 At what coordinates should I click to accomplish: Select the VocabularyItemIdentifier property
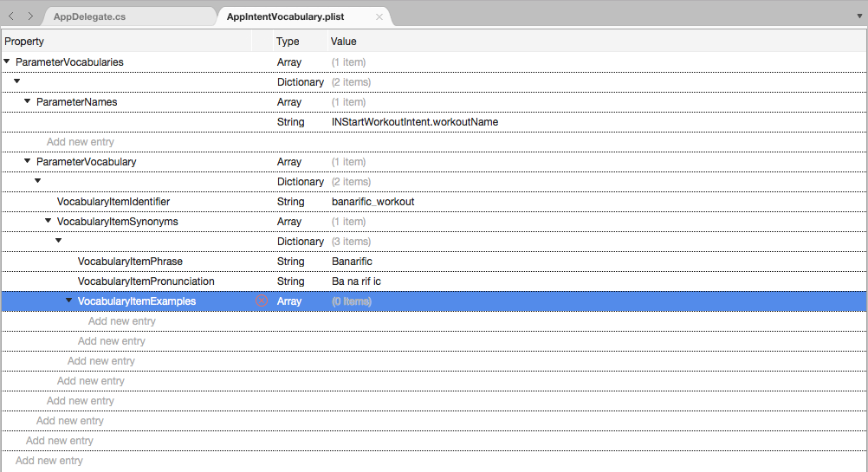click(x=113, y=202)
